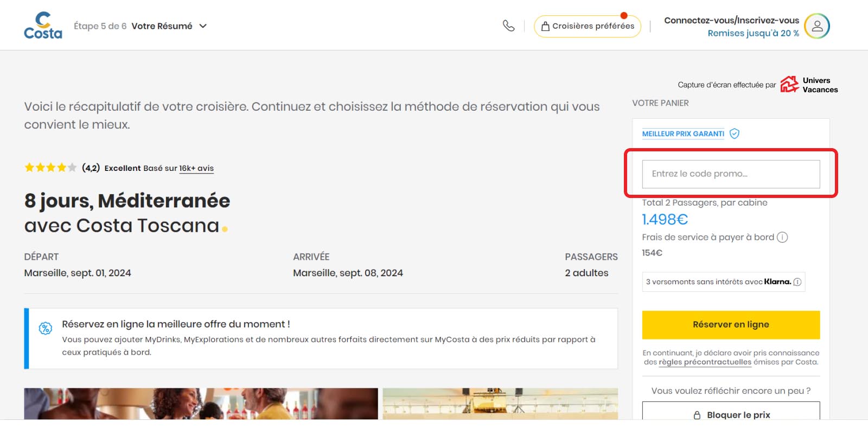
Task: Click the Bloquer le prix button
Action: click(x=730, y=413)
